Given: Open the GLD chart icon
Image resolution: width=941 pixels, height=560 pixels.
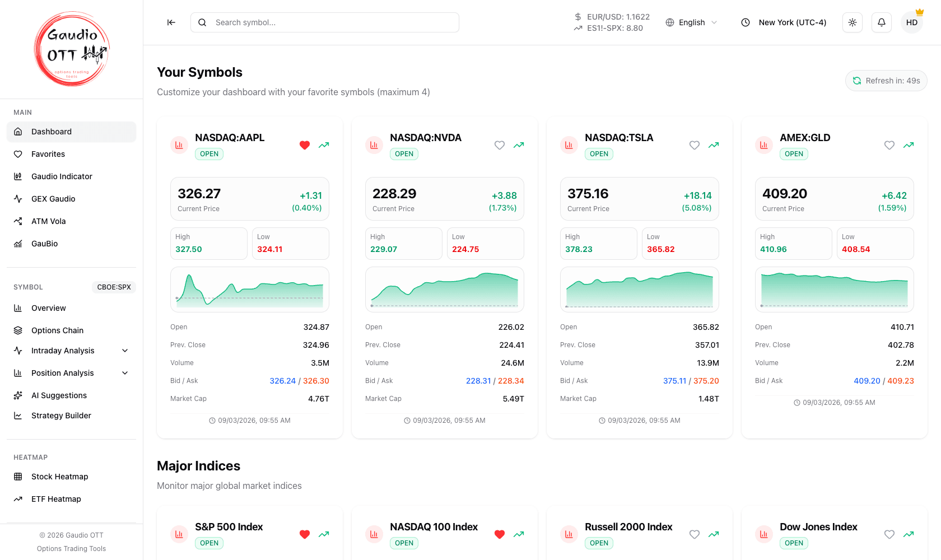Looking at the screenshot, I should tap(764, 145).
